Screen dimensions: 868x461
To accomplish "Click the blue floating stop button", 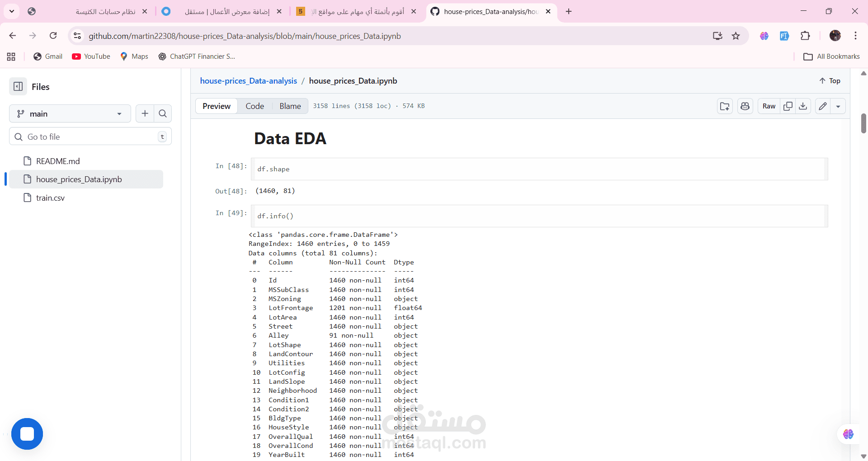I will (x=27, y=434).
